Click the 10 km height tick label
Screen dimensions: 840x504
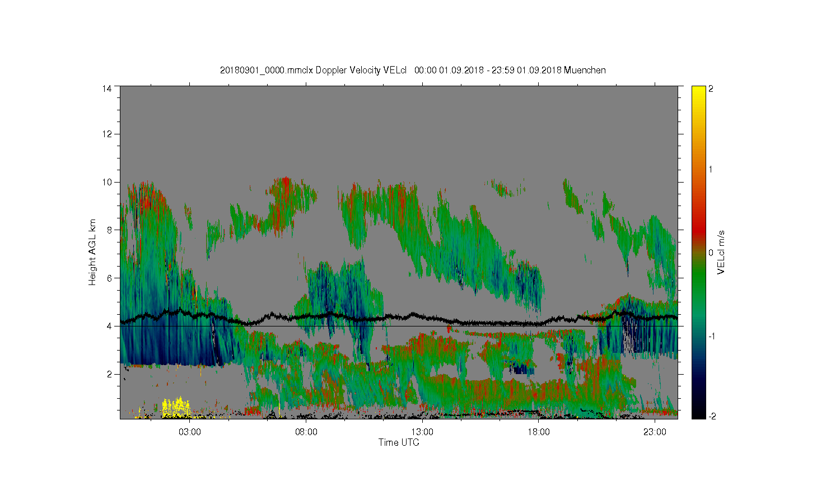107,182
